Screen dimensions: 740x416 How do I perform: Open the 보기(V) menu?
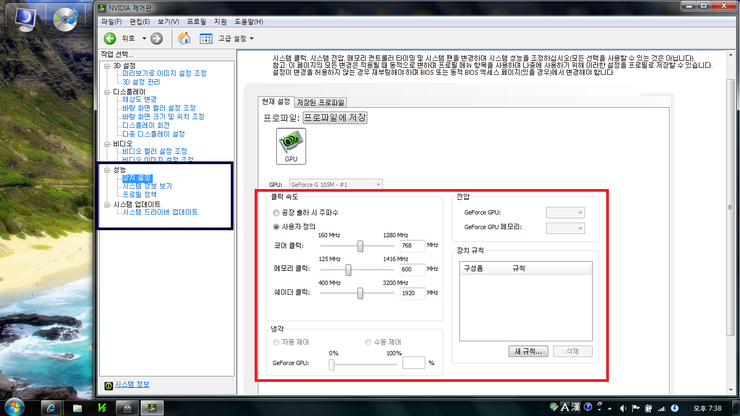[168, 22]
